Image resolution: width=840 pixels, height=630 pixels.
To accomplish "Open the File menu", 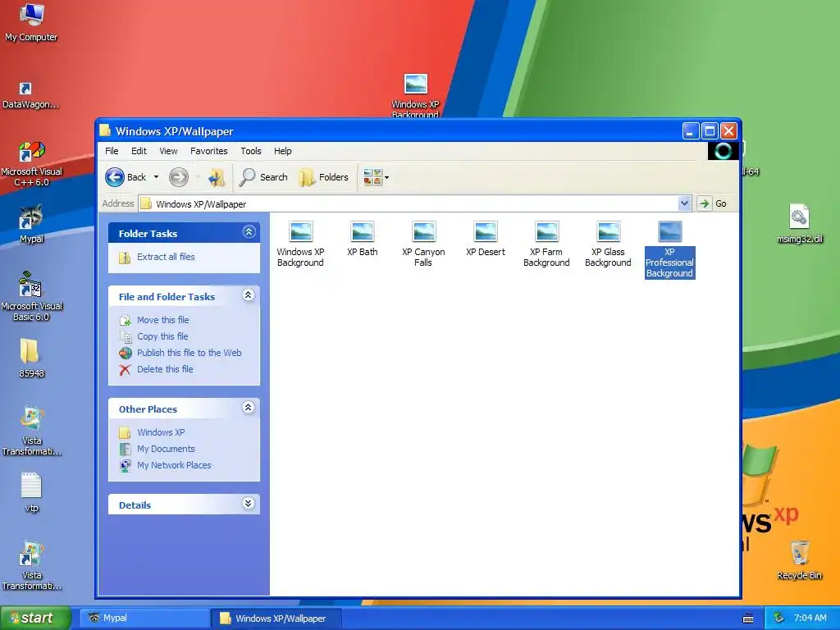I will (x=112, y=151).
